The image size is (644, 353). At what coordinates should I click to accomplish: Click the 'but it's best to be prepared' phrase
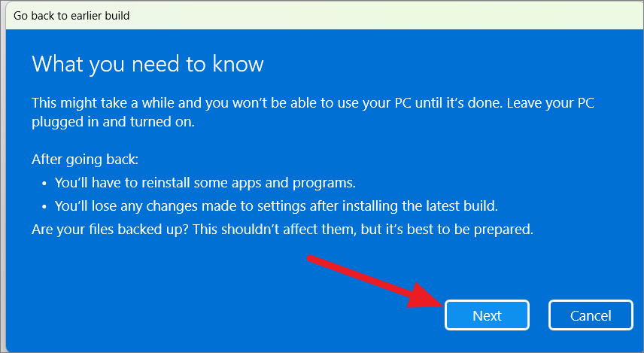(447, 230)
